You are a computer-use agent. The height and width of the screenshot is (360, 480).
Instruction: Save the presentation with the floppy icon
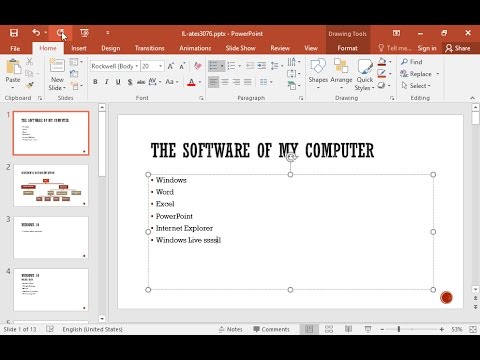pos(14,33)
